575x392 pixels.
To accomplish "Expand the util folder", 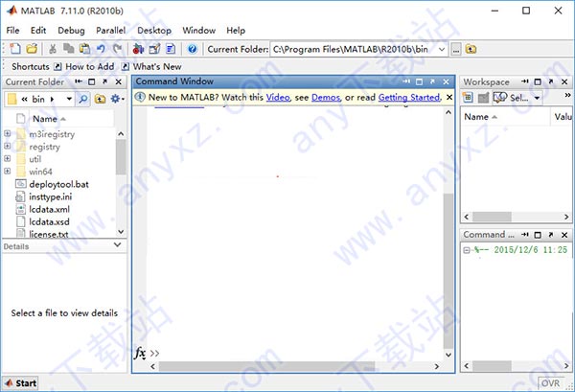I will tap(8, 158).
